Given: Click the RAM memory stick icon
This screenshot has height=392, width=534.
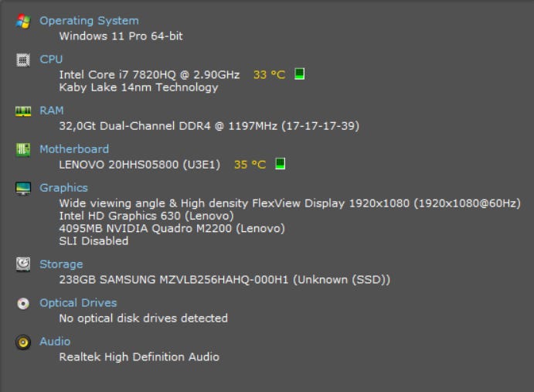Looking at the screenshot, I should point(23,111).
